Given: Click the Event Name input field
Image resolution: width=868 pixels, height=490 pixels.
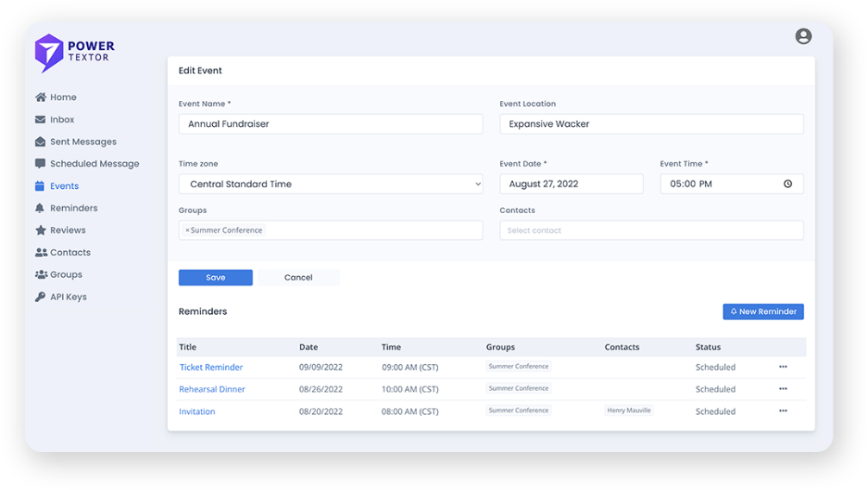Looking at the screenshot, I should (x=330, y=124).
